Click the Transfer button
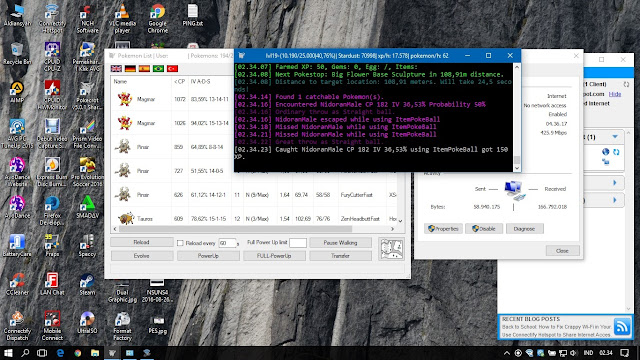Viewport: 640px width, 360px height. pos(340,256)
